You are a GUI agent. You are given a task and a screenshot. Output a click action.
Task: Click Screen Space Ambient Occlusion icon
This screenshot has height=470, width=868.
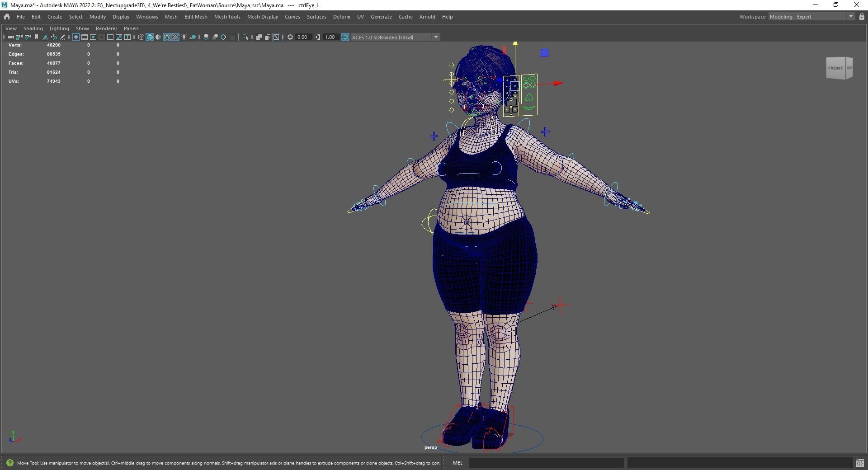(x=206, y=37)
